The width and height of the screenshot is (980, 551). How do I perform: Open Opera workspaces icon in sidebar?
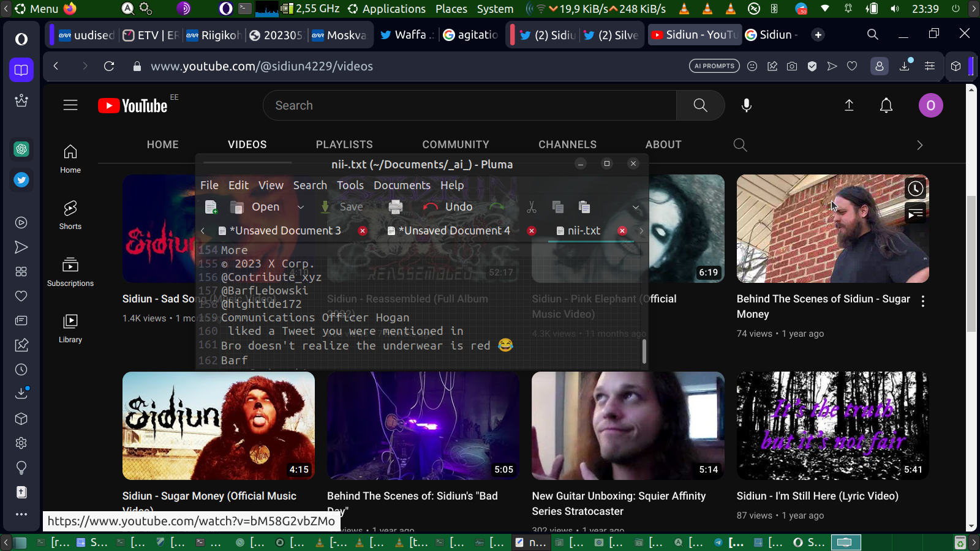tap(21, 70)
